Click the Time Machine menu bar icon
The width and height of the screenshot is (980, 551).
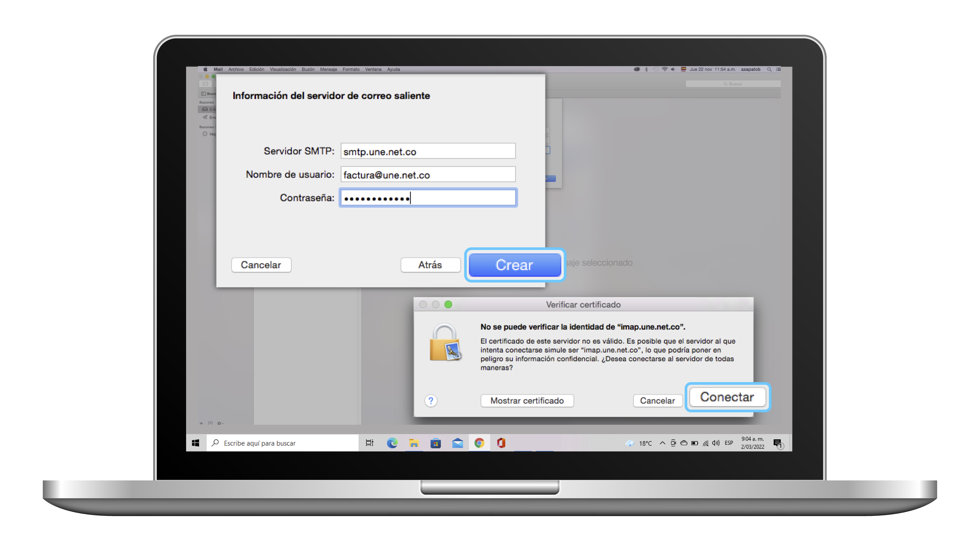pyautogui.click(x=655, y=69)
